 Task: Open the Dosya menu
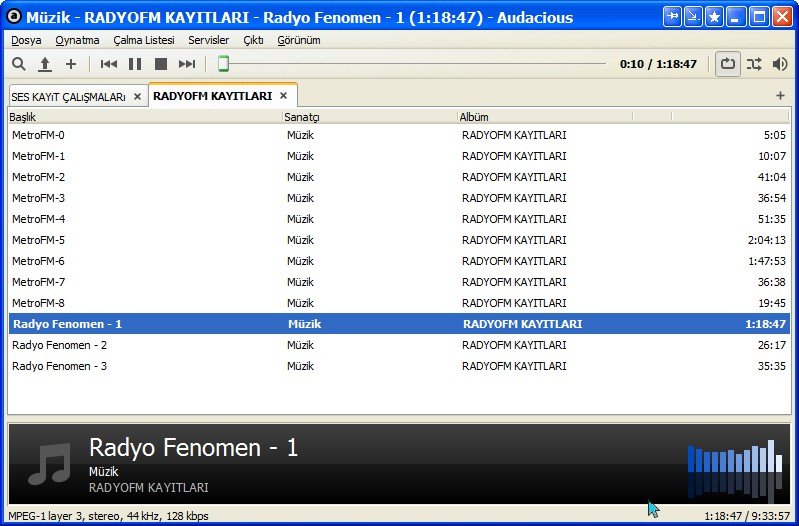[x=26, y=40]
